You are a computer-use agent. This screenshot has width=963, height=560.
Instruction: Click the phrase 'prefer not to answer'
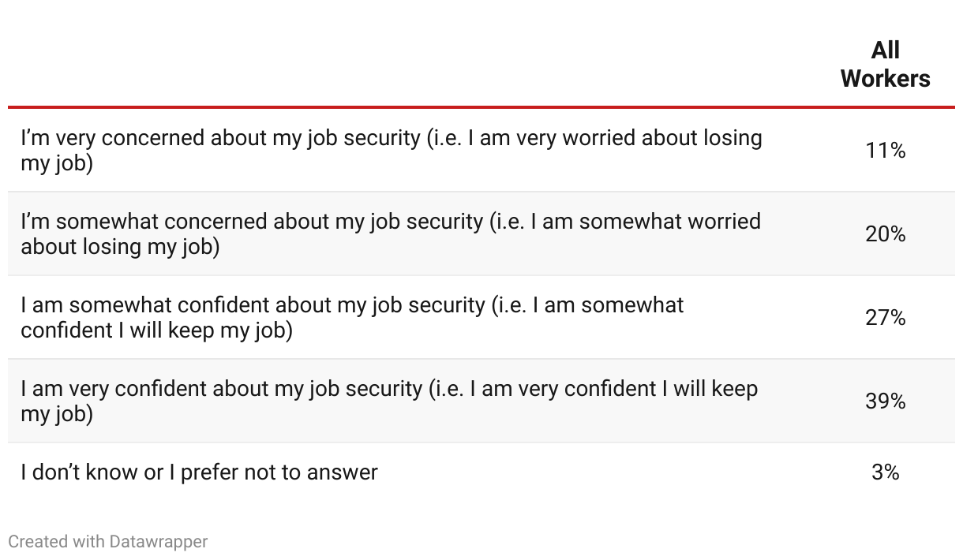(279, 472)
